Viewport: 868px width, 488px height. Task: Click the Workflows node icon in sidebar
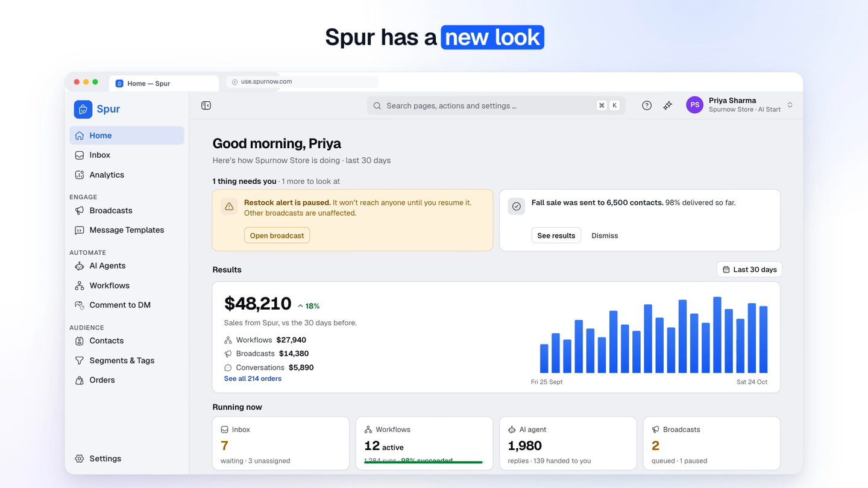(80, 286)
